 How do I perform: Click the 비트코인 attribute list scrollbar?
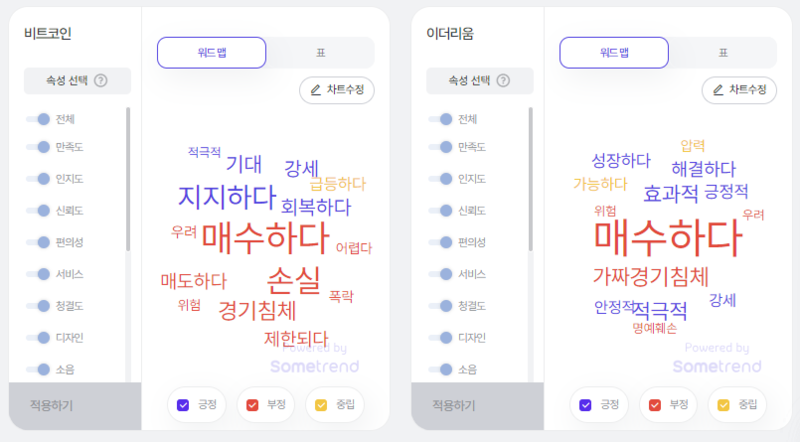pyautogui.click(x=128, y=179)
